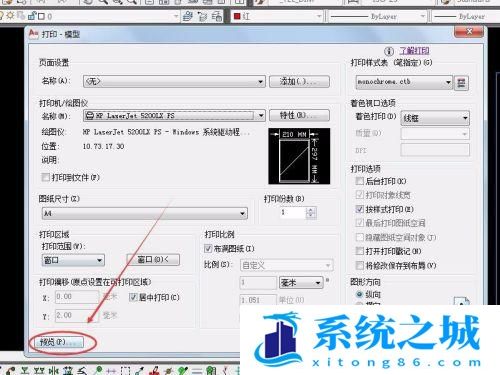This screenshot has height=375, width=500.
Task: Open the 毫米 units dropdown
Action: [x=301, y=283]
